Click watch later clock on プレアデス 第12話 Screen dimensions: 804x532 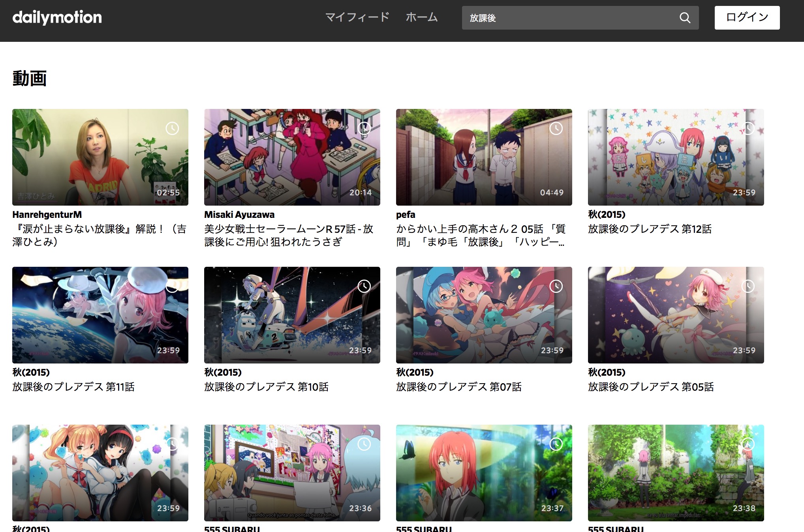748,128
